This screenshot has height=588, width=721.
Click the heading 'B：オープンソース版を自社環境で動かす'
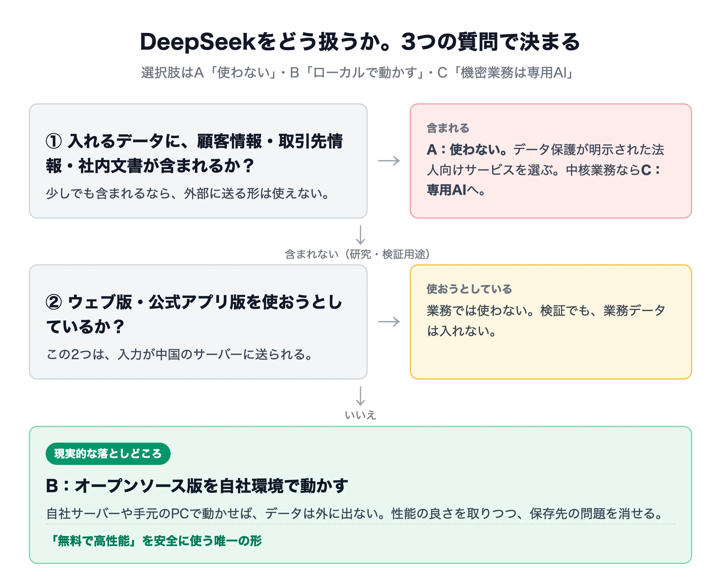point(197,486)
